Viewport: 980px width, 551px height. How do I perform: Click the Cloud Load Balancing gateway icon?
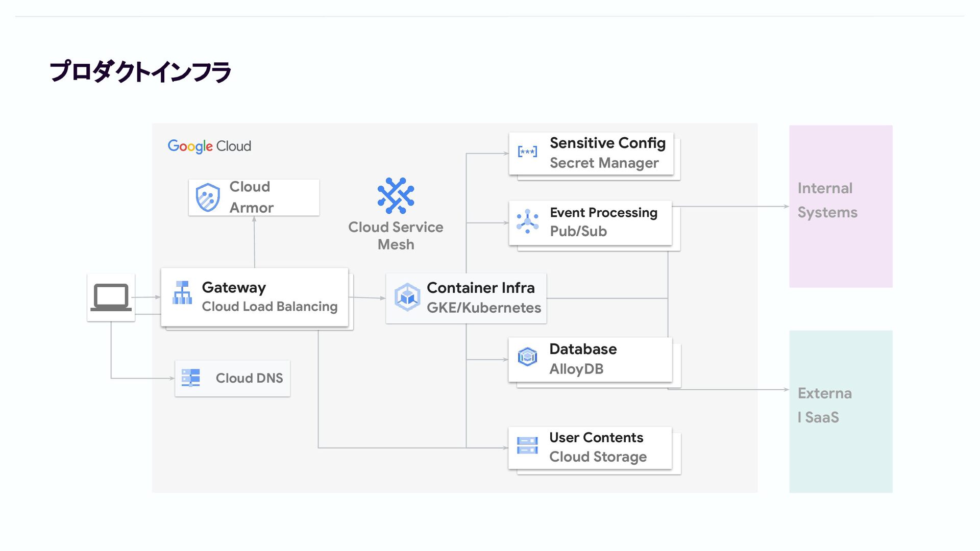click(x=182, y=293)
